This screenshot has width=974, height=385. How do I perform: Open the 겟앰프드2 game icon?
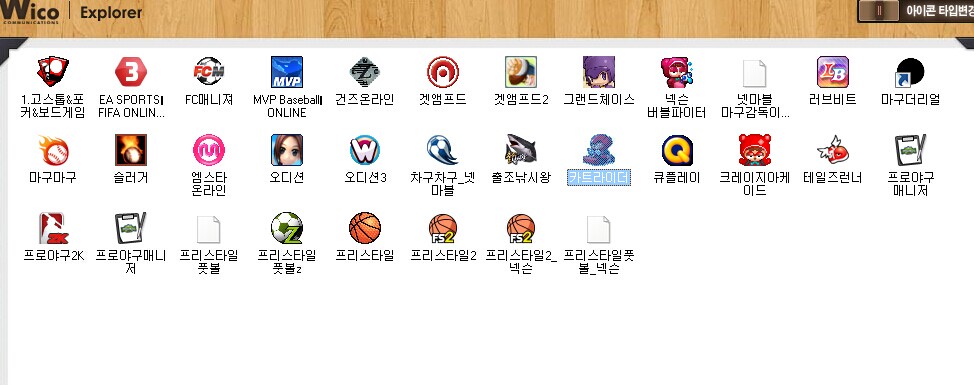click(521, 71)
